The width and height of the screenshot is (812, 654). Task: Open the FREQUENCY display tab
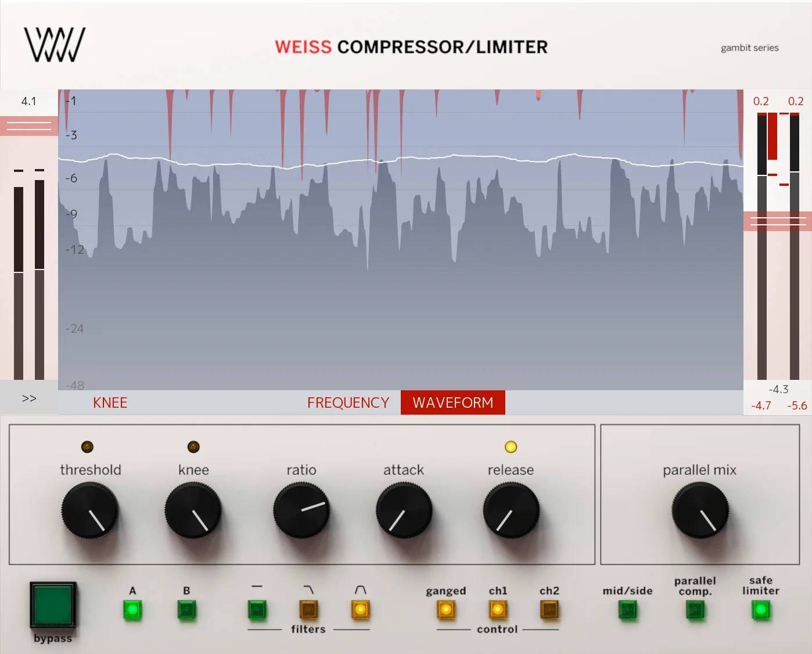(348, 402)
